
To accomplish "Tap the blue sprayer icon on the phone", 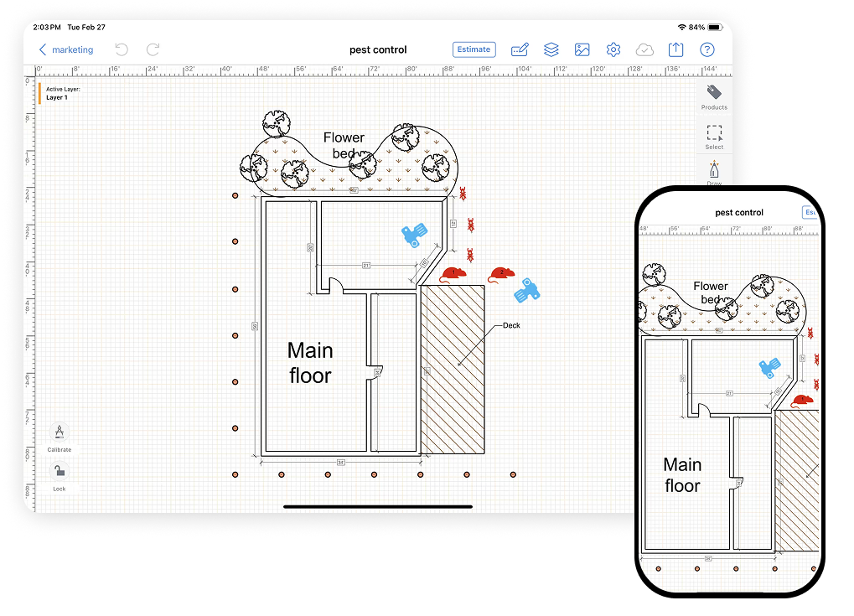I will click(770, 368).
